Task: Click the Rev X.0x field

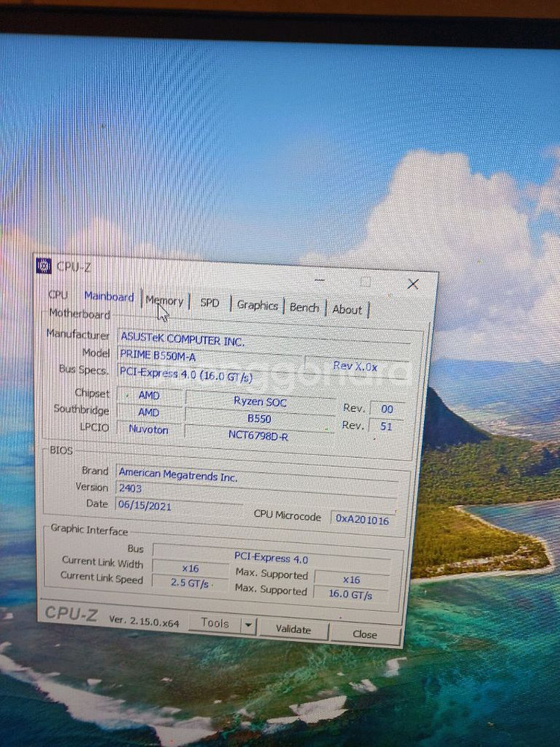Action: coord(355,366)
